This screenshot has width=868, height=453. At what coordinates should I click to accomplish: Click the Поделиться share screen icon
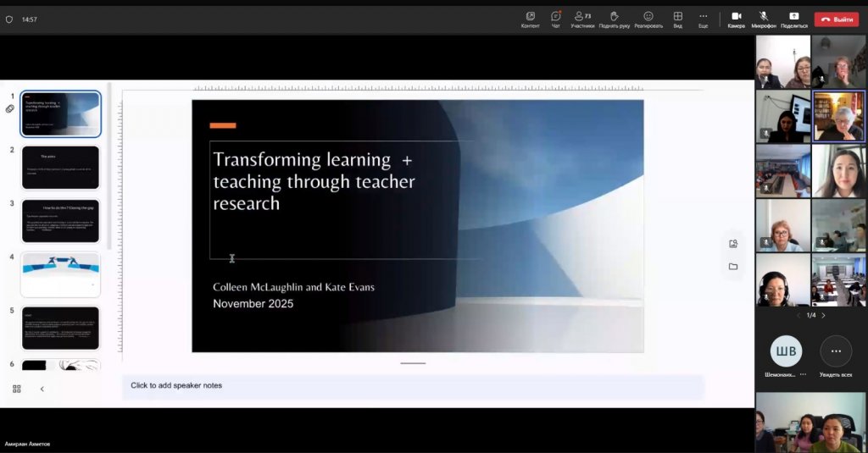(x=793, y=19)
